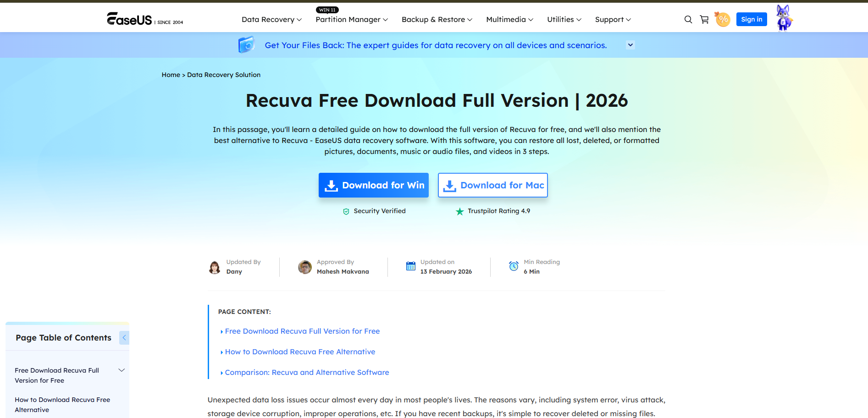This screenshot has height=418, width=868.
Task: Click the orange discount percent icon
Action: click(x=723, y=19)
